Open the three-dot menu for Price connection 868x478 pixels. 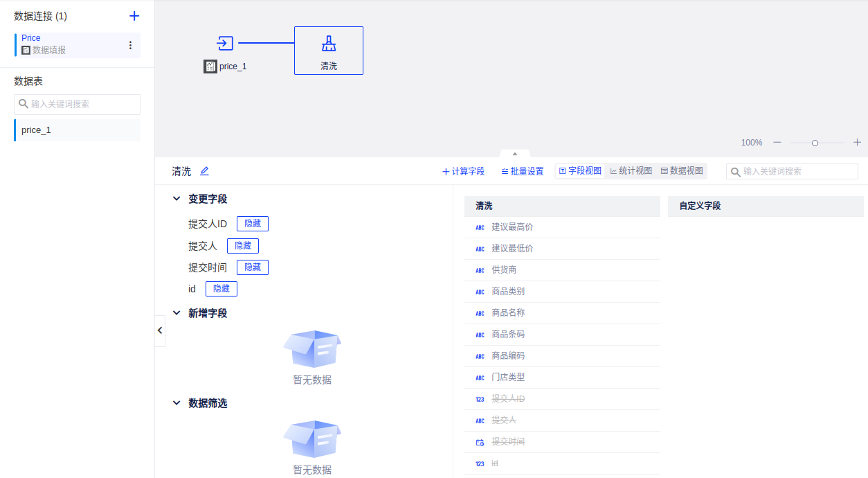tap(130, 45)
